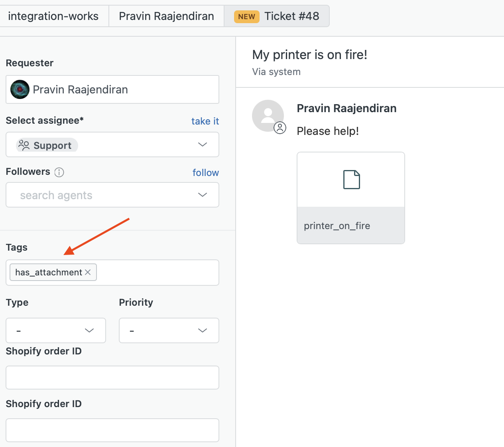The width and height of the screenshot is (504, 447).
Task: Click the NEW status badge
Action: (x=247, y=16)
